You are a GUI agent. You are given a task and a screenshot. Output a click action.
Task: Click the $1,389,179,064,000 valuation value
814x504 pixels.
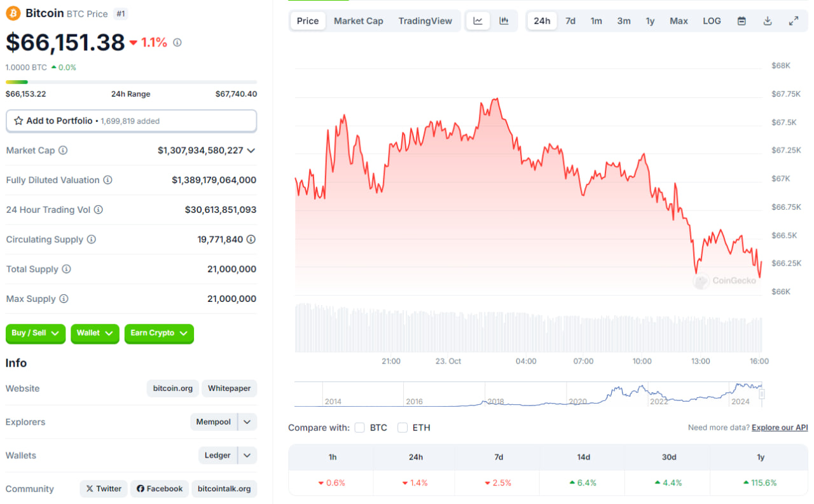tap(214, 180)
